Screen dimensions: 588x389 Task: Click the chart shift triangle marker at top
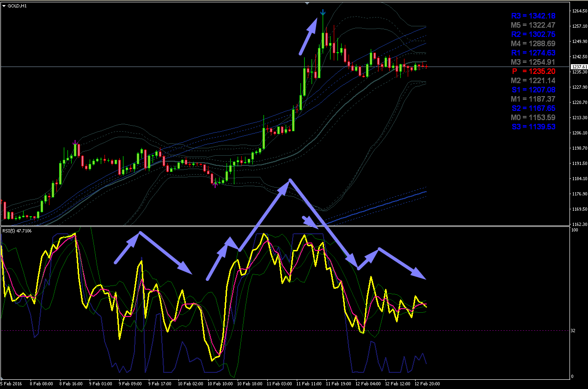[x=307, y=3]
